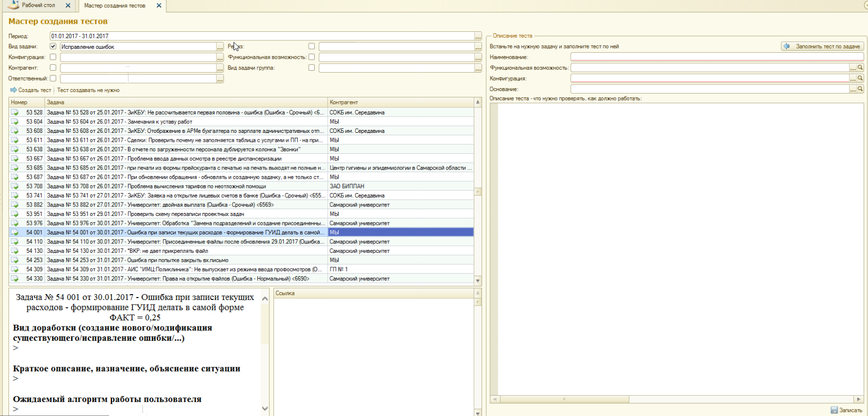Click the row icon for task 53 685

tap(15, 168)
